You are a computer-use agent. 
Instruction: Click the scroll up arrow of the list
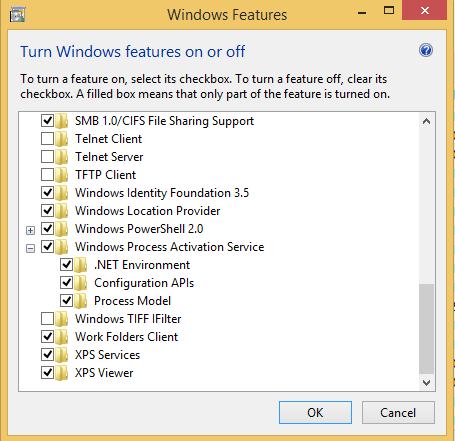(426, 121)
